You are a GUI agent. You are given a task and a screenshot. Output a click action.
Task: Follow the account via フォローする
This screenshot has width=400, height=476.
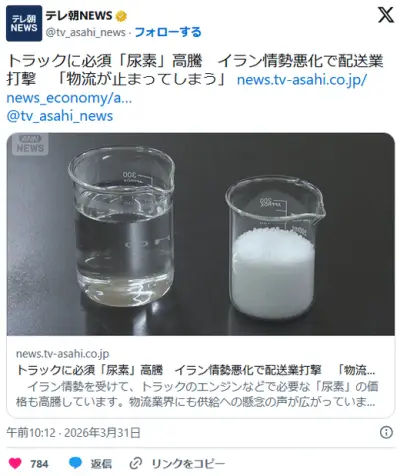[x=168, y=32]
